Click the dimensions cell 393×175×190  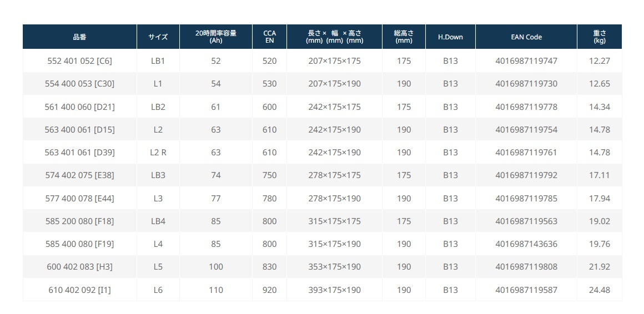[x=334, y=290]
